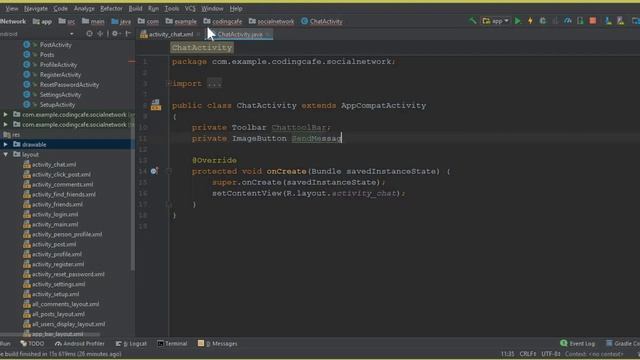Click the onCreate override gutter icon
Screen dimensions: 640x360
[154, 171]
